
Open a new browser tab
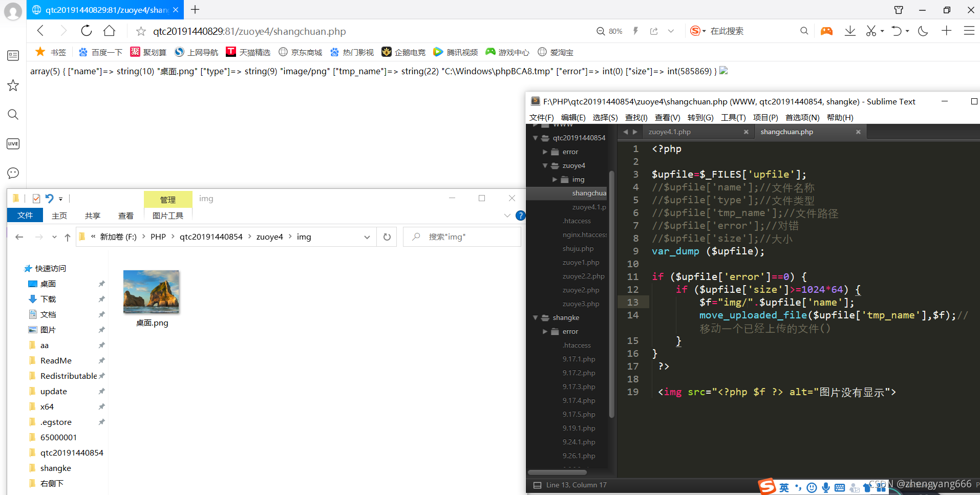coord(195,9)
